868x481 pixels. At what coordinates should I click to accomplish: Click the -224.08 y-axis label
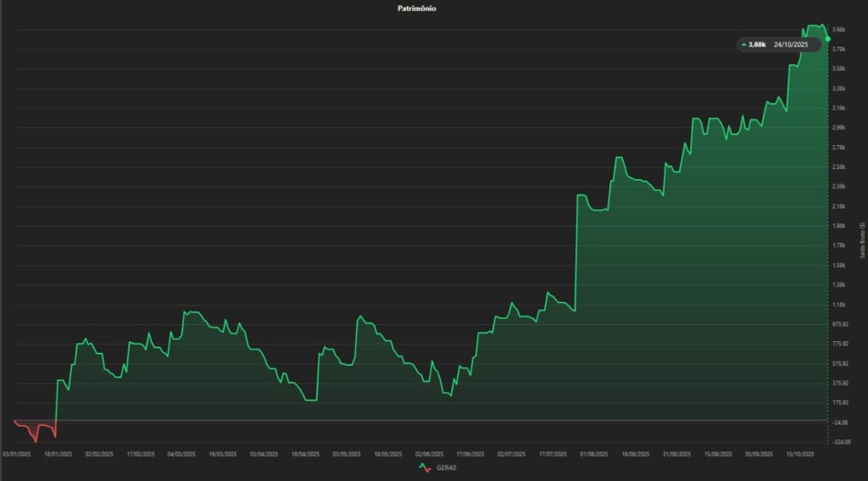(x=841, y=442)
